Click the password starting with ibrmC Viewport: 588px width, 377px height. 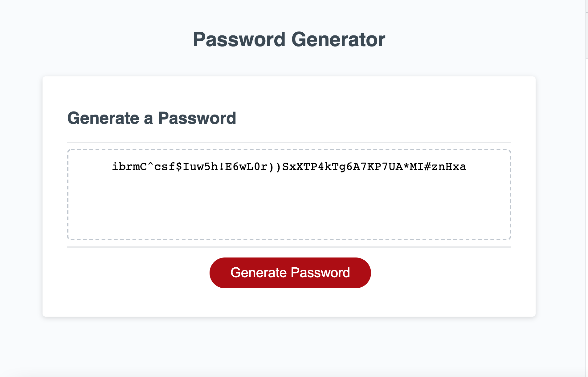pyautogui.click(x=289, y=166)
